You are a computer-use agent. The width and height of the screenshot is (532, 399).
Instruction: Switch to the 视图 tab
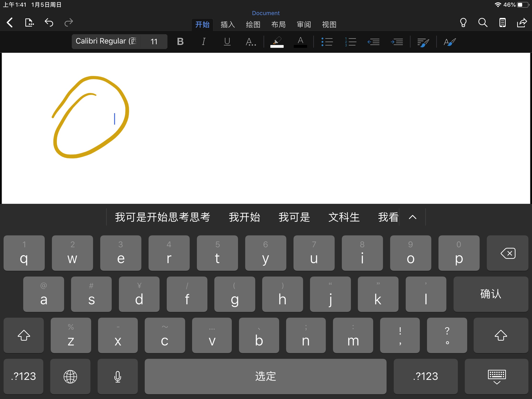[x=329, y=25]
